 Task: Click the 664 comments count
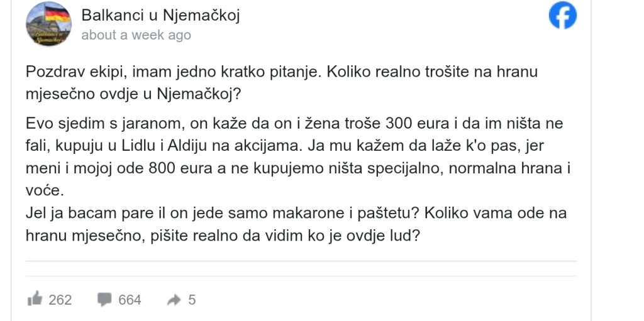click(x=130, y=300)
